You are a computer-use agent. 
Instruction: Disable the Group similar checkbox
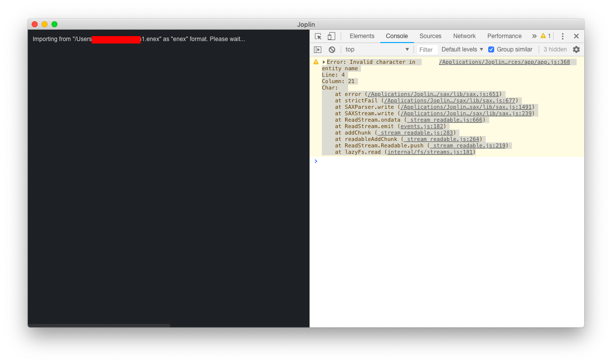pyautogui.click(x=491, y=49)
